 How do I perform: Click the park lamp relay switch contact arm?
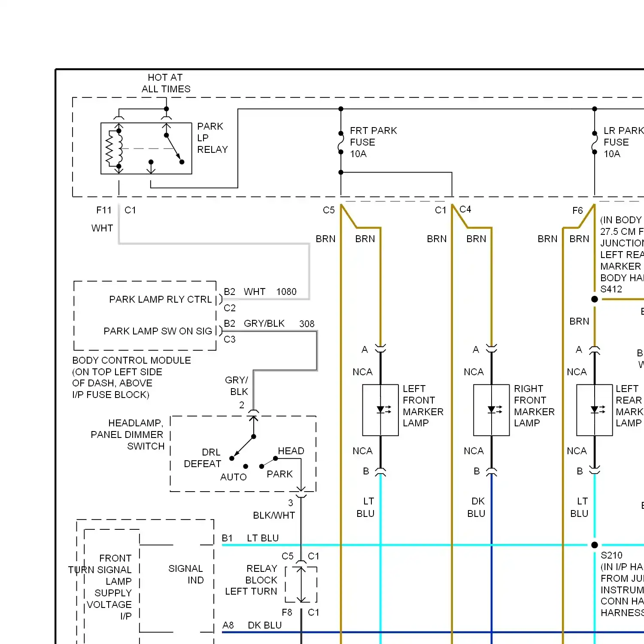(174, 149)
